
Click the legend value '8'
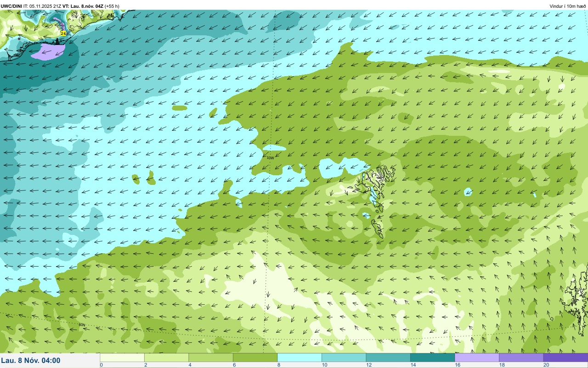(x=279, y=365)
